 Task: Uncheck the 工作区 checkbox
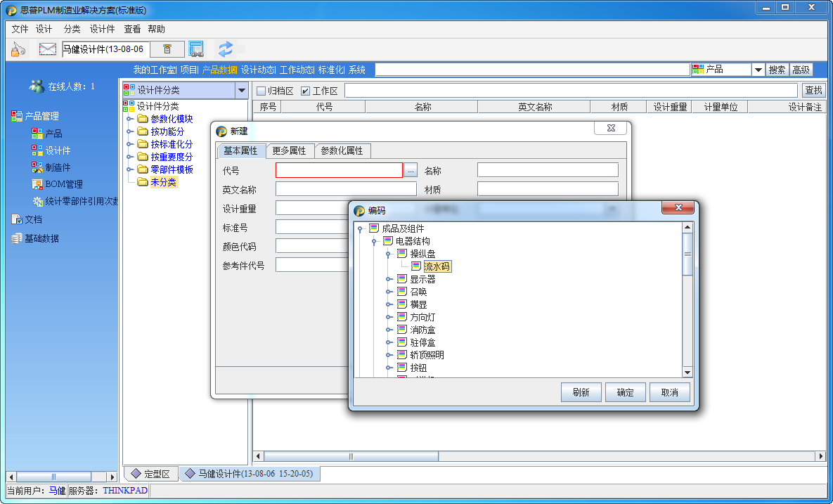pos(305,91)
